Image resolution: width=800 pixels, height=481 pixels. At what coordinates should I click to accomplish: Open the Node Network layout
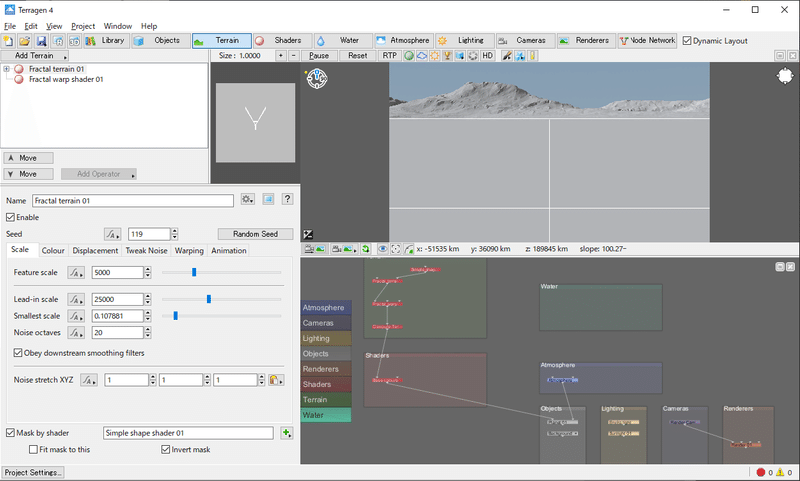click(647, 41)
